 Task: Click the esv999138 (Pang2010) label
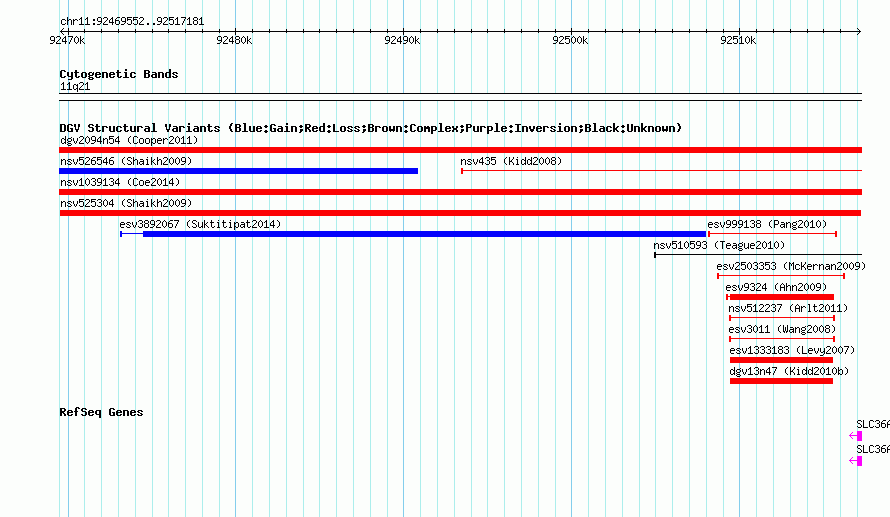pyautogui.click(x=767, y=224)
